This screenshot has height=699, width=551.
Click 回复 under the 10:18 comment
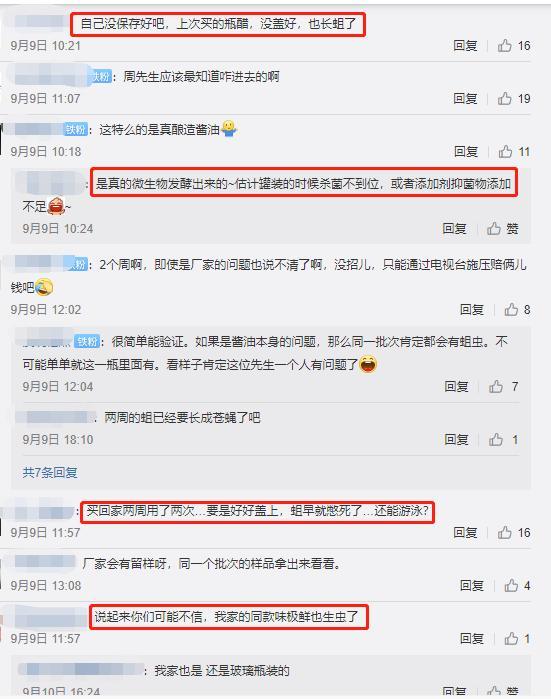(466, 152)
